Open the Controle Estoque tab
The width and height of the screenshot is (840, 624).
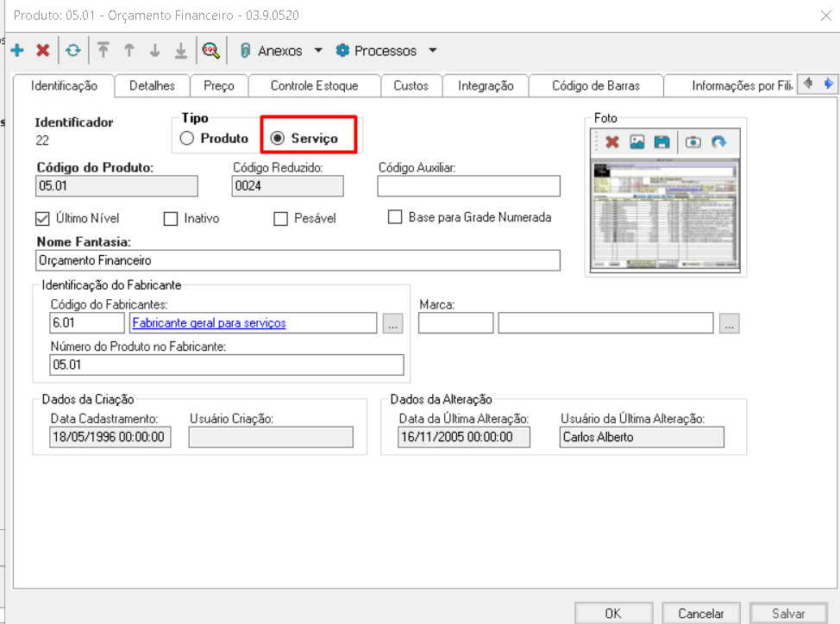coord(315,85)
